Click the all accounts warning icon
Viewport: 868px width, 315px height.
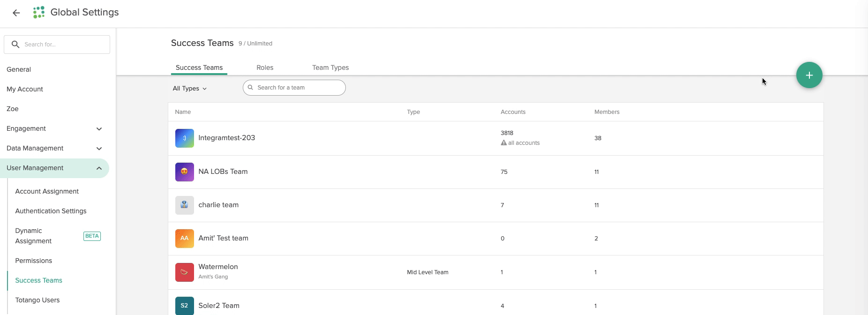[x=504, y=143]
